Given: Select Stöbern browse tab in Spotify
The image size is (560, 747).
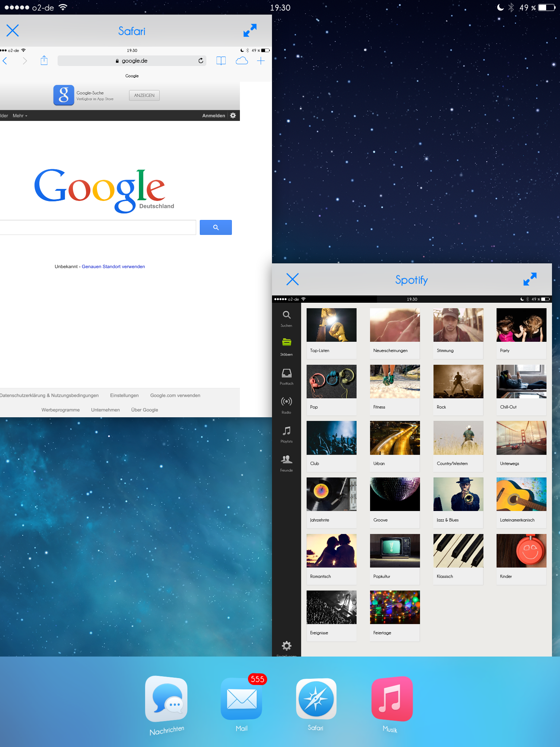Looking at the screenshot, I should [287, 347].
